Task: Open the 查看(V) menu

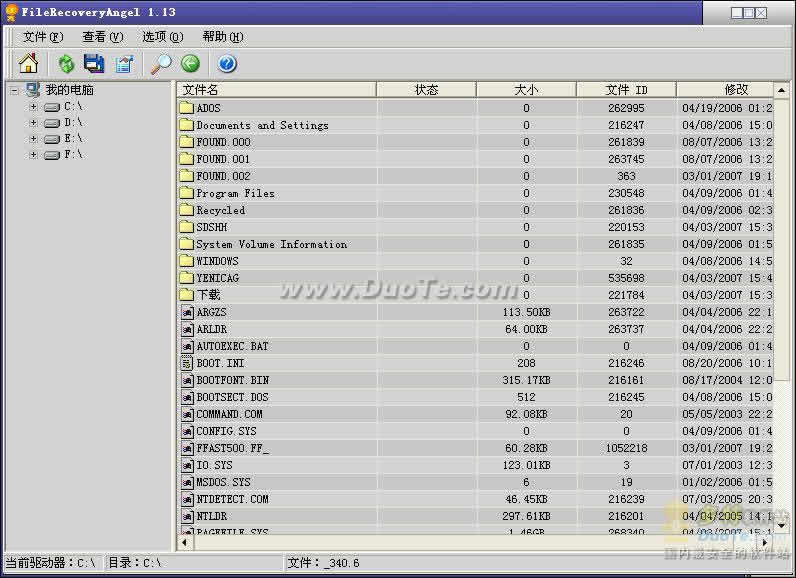Action: (103, 37)
